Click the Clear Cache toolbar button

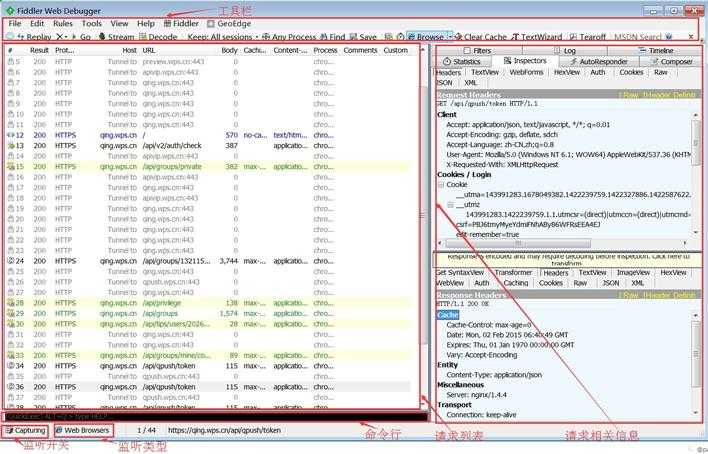pos(481,37)
